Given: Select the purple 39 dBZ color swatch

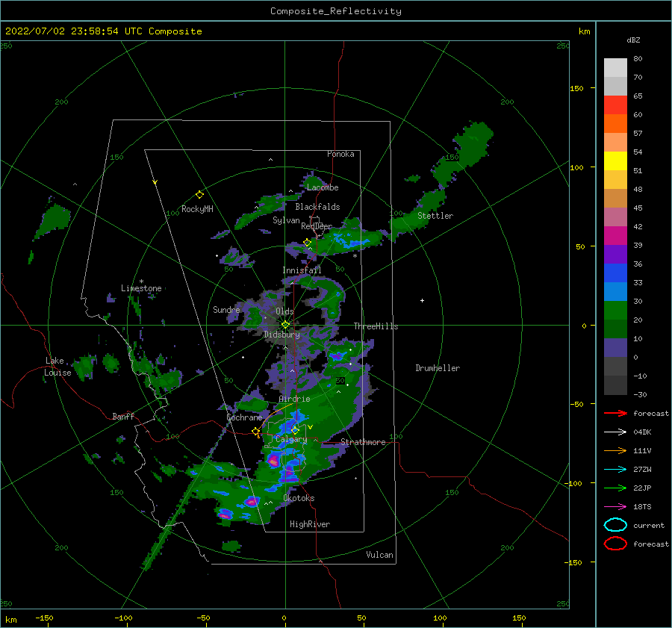Looking at the screenshot, I should pyautogui.click(x=615, y=254).
